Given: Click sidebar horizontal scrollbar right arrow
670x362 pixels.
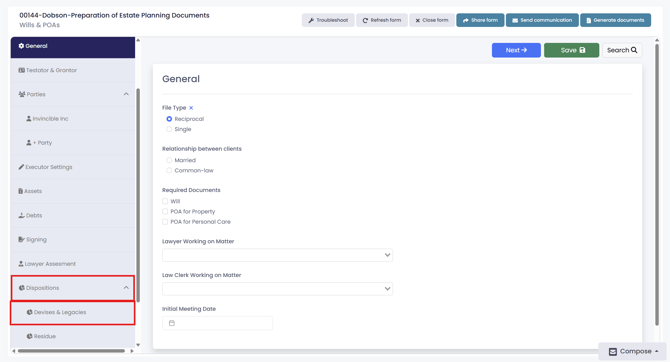Looking at the screenshot, I should click(132, 351).
